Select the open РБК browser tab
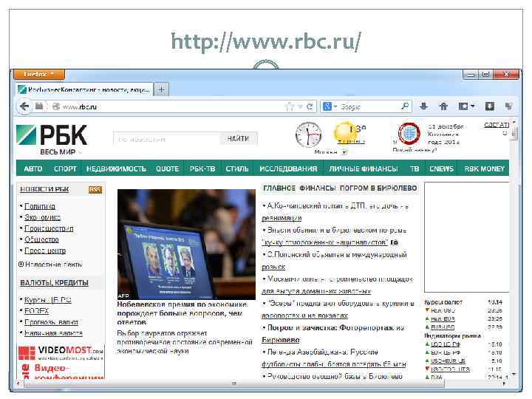 pos(85,89)
